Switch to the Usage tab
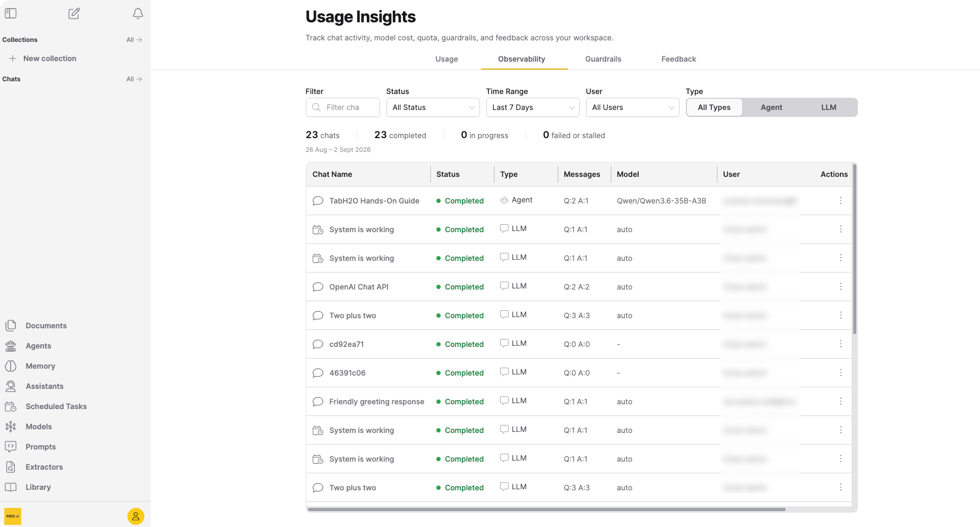 pyautogui.click(x=446, y=59)
